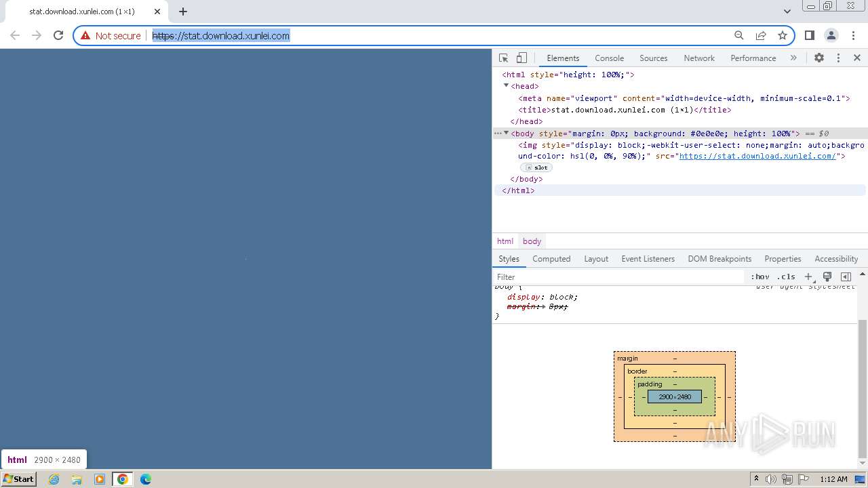Open Microsoft Edge from taskbar
The image size is (868, 488).
[x=146, y=479]
